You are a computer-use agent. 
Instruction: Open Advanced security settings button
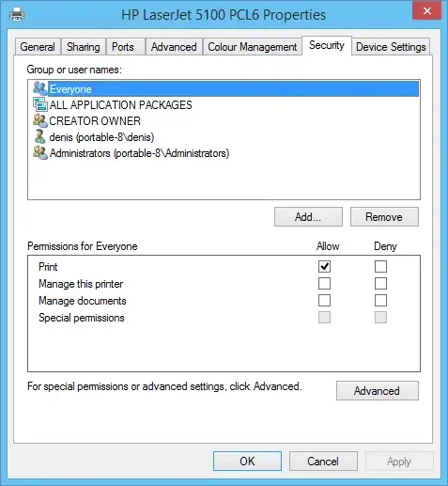pos(378,391)
